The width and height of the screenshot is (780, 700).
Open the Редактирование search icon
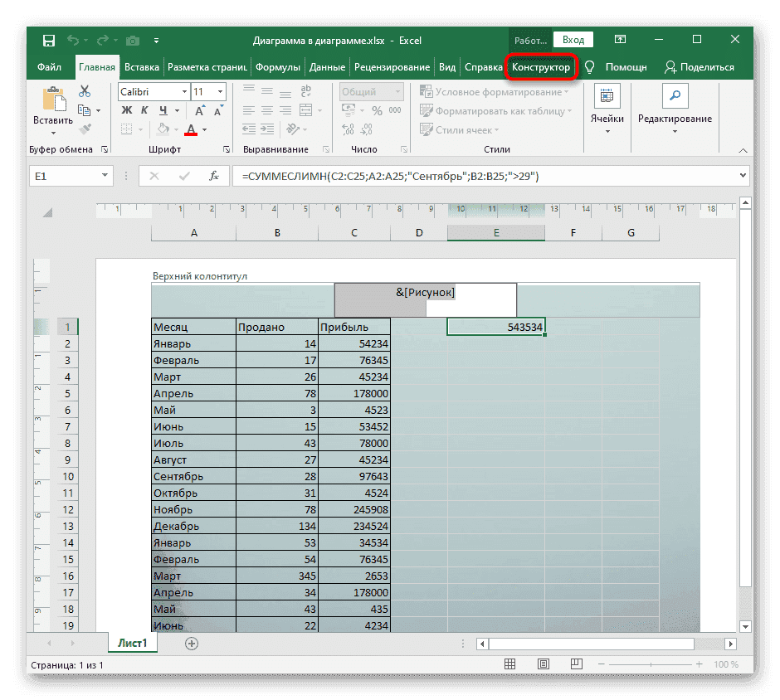674,96
